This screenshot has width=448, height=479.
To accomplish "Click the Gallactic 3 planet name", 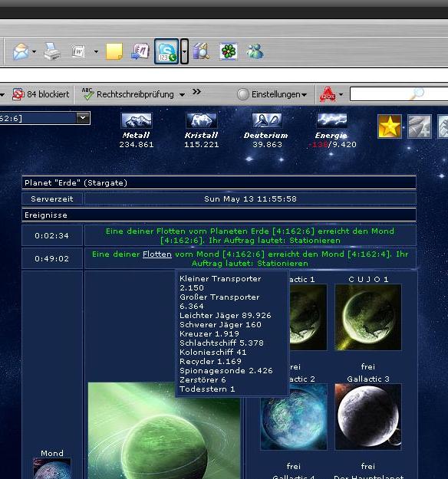I will click(368, 379).
